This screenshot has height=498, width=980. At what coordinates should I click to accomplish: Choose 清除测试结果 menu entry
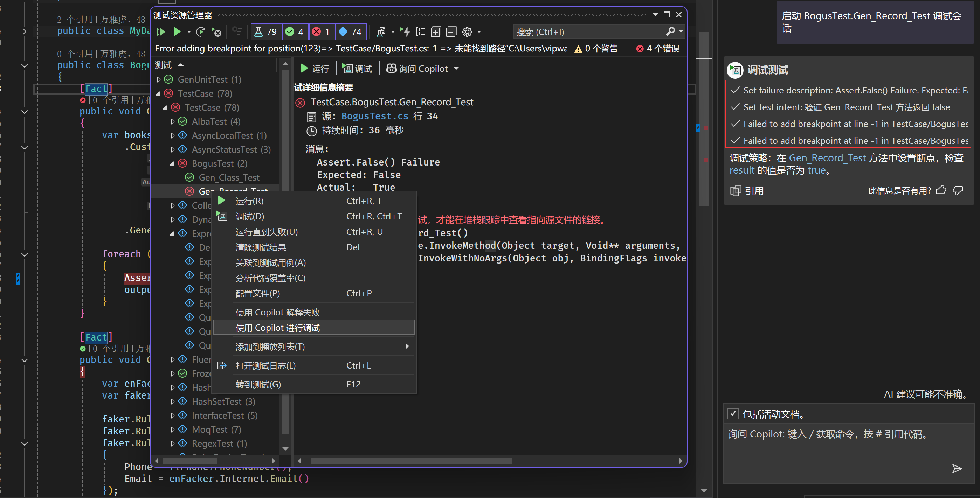[x=314, y=247]
